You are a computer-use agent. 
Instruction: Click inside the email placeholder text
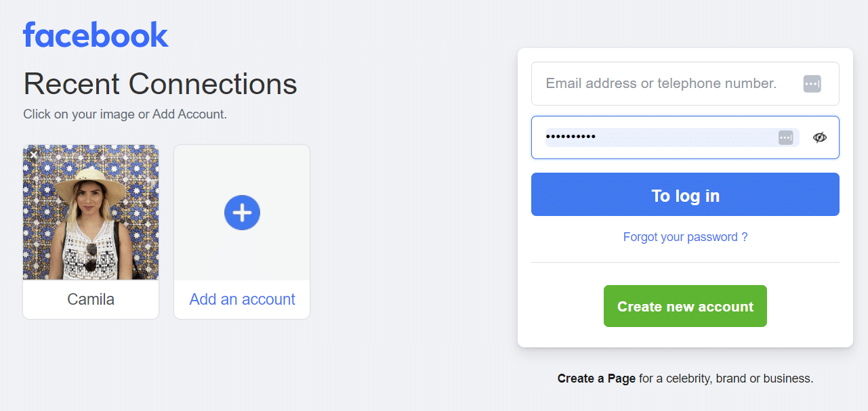point(661,83)
